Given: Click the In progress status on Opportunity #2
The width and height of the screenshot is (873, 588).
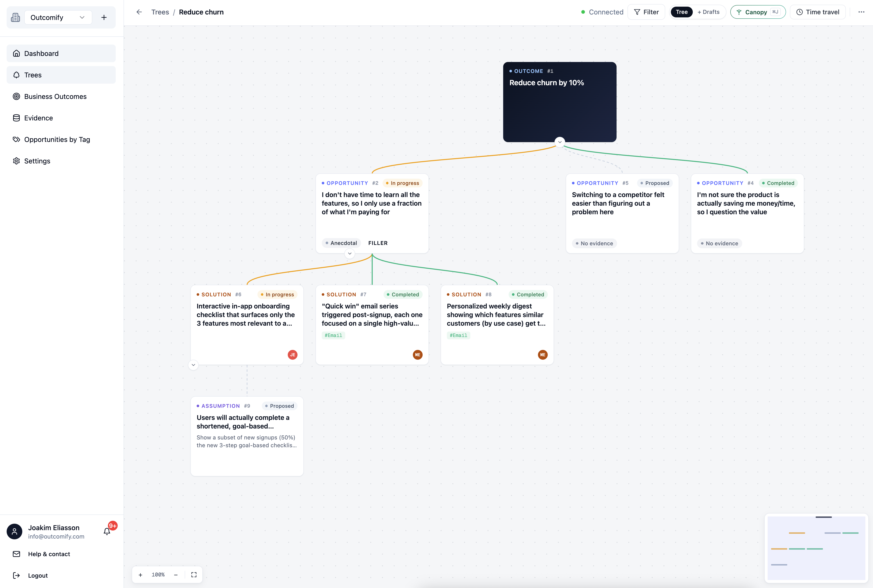Looking at the screenshot, I should click(x=402, y=183).
